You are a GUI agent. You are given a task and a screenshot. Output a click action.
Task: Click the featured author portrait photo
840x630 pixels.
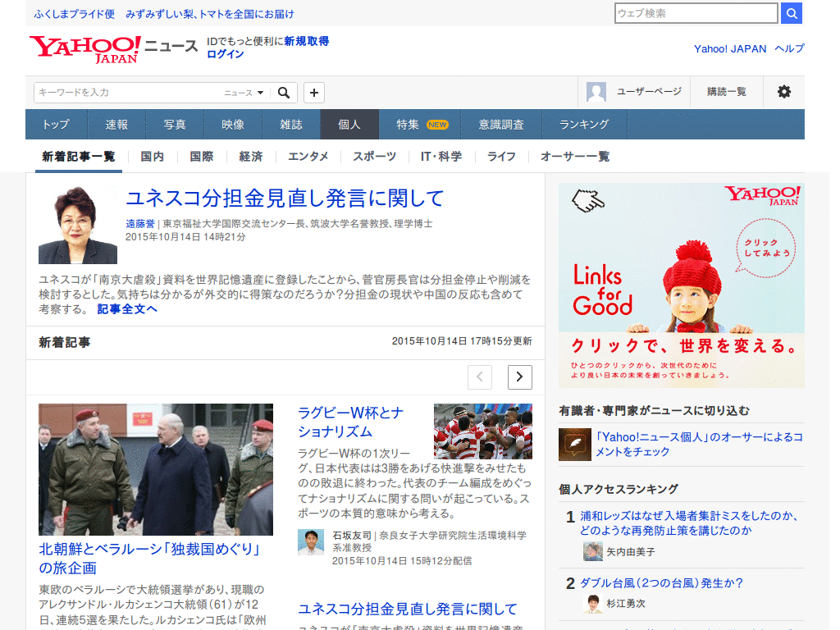[78, 225]
